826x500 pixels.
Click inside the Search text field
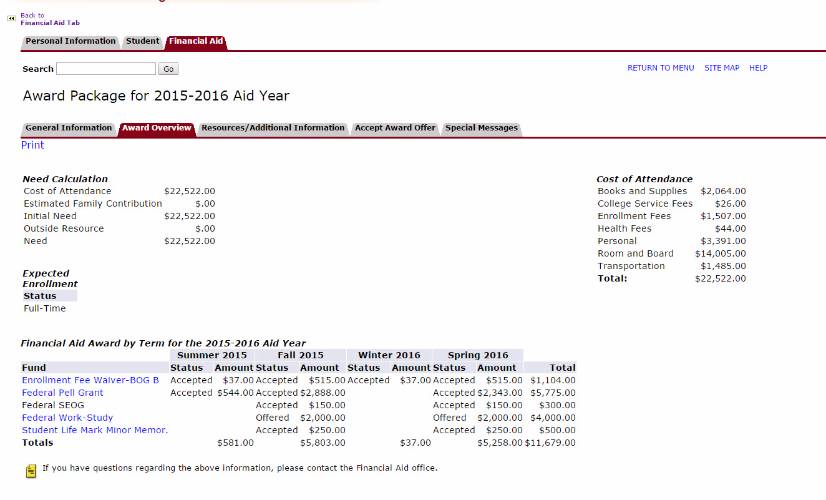[x=106, y=69]
